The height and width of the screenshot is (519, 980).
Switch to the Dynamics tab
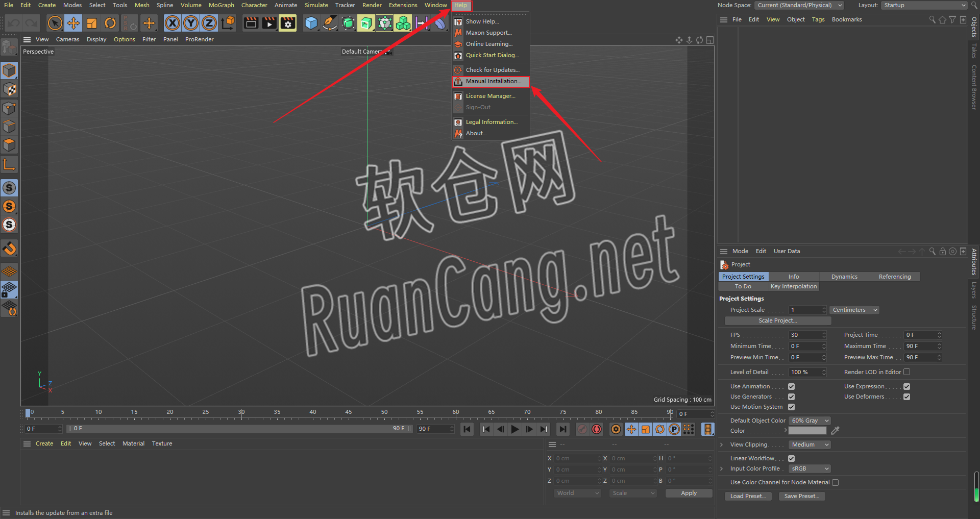(x=844, y=276)
